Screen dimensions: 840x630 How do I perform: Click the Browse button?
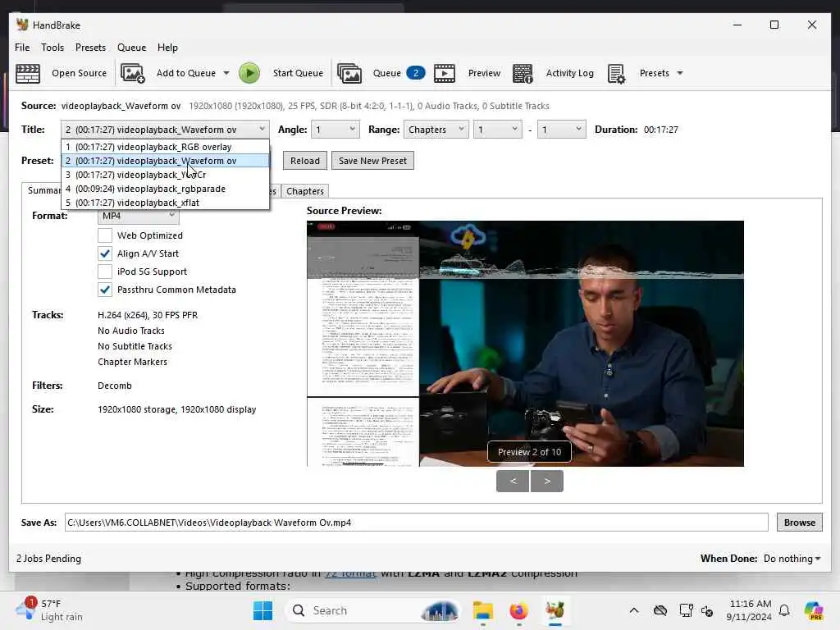(x=799, y=523)
